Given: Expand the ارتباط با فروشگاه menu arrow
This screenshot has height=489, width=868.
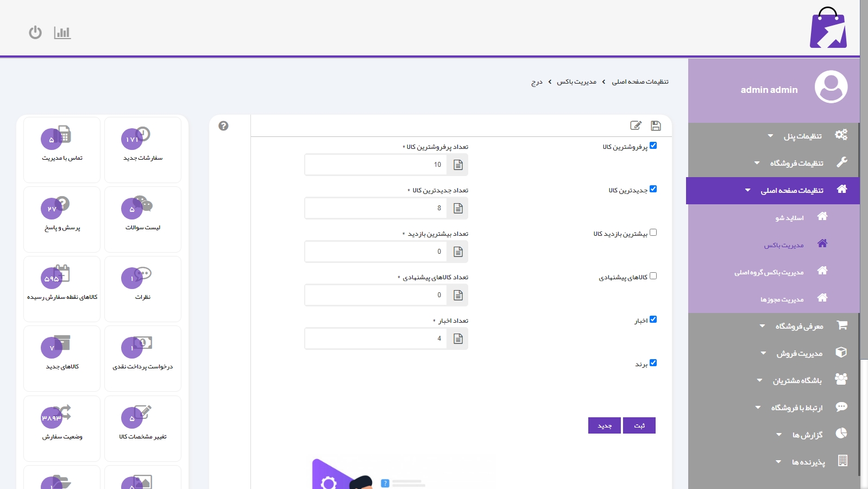Looking at the screenshot, I should 758,407.
